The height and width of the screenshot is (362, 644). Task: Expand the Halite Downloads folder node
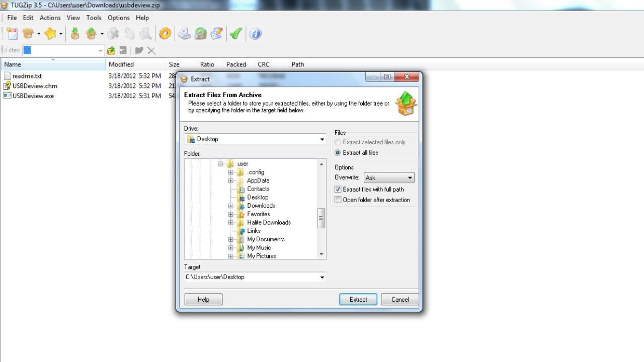(230, 223)
